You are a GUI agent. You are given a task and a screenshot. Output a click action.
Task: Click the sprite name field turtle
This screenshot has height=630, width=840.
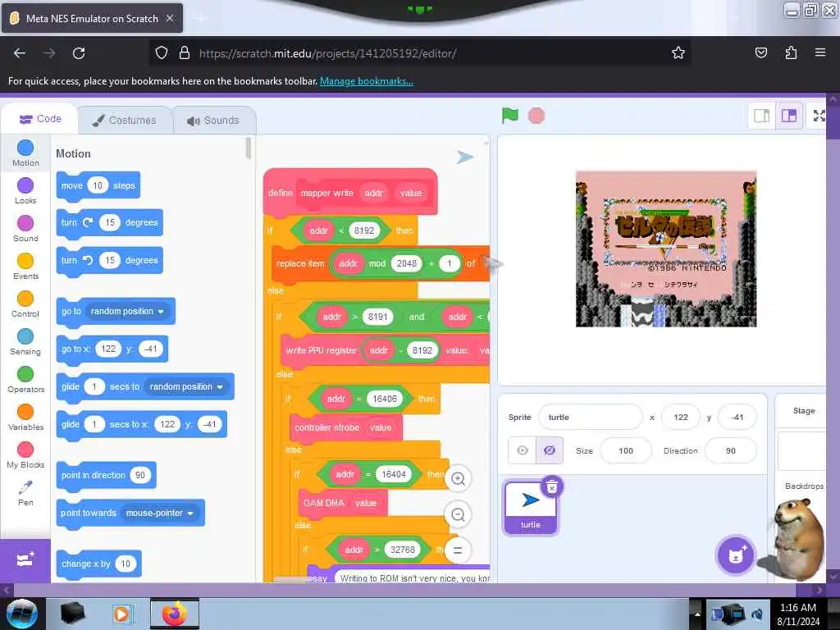pos(590,418)
